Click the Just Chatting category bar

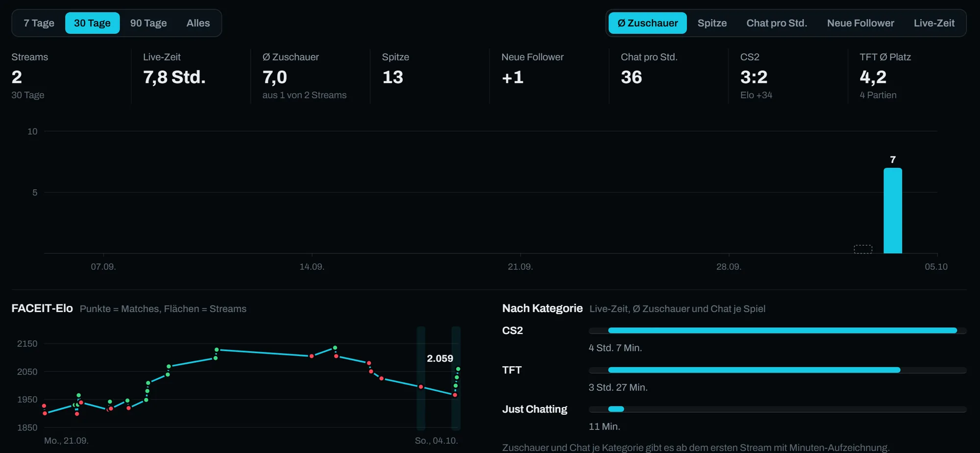[778, 409]
